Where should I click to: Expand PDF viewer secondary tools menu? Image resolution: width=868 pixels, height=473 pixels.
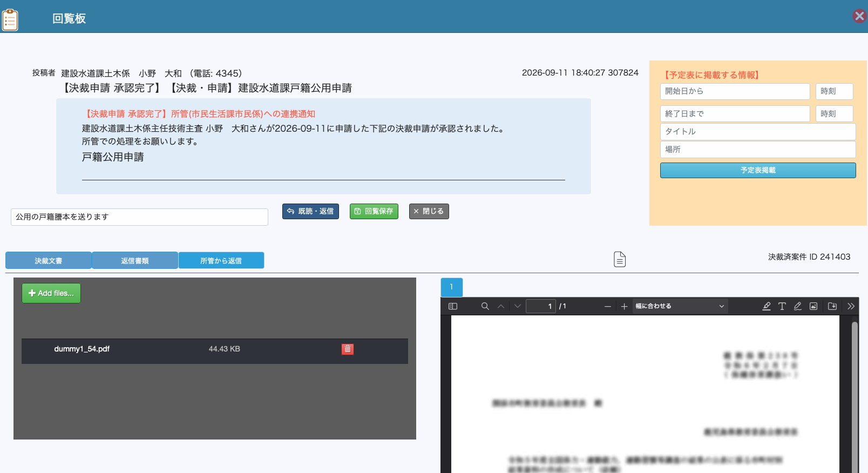[x=851, y=306]
